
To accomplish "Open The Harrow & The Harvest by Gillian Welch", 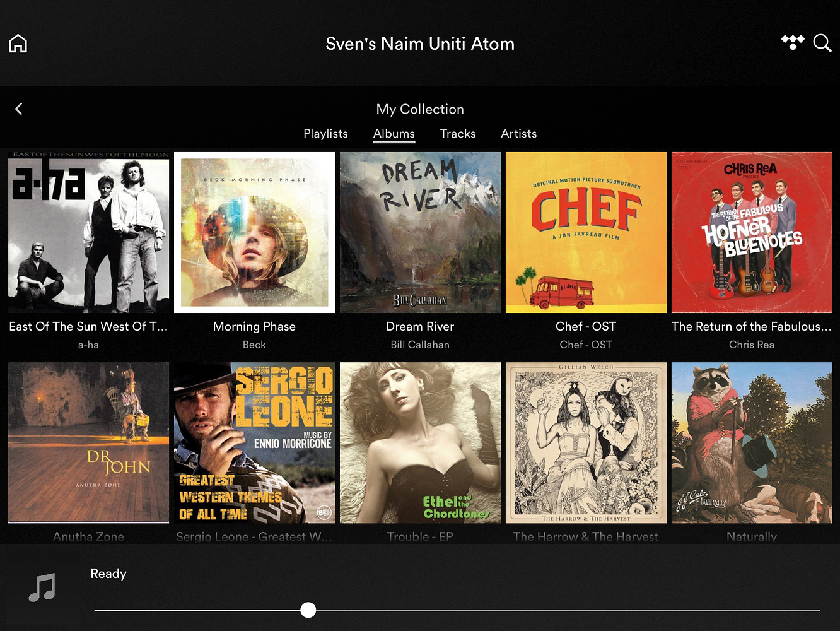I will click(x=586, y=442).
